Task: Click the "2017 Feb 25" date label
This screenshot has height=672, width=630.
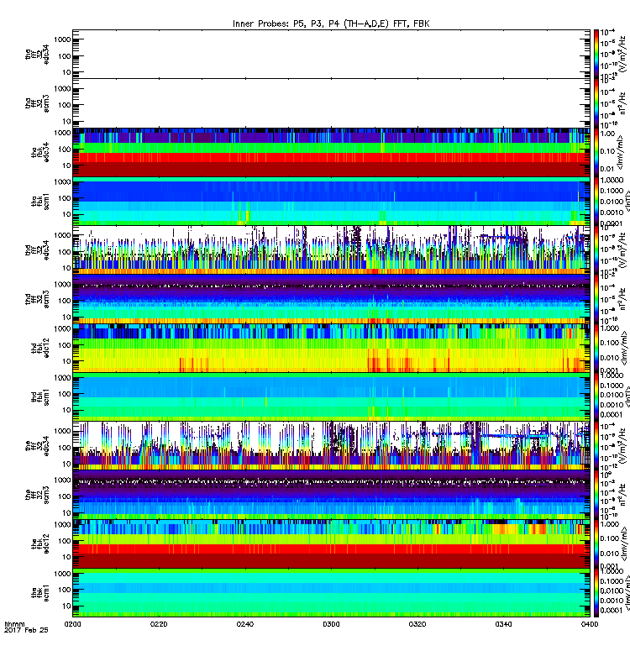Action: (x=26, y=630)
